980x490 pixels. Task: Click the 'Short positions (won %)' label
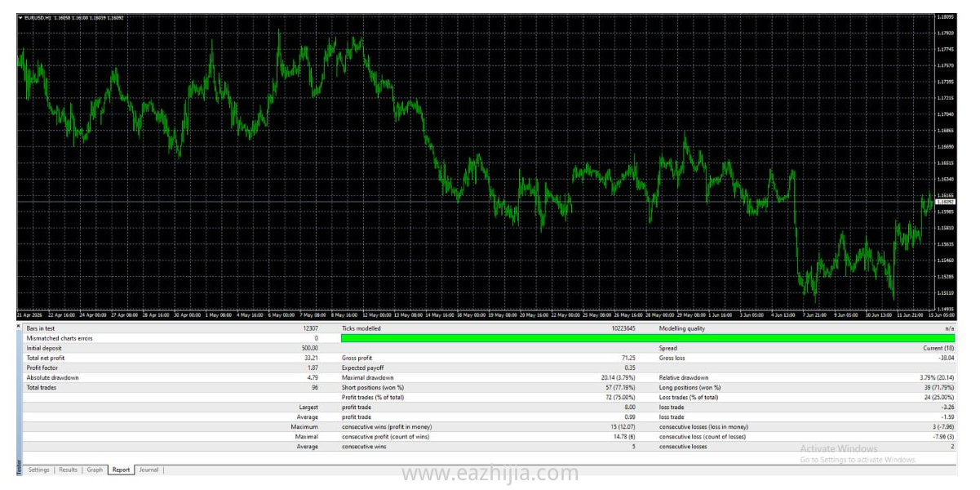(373, 387)
